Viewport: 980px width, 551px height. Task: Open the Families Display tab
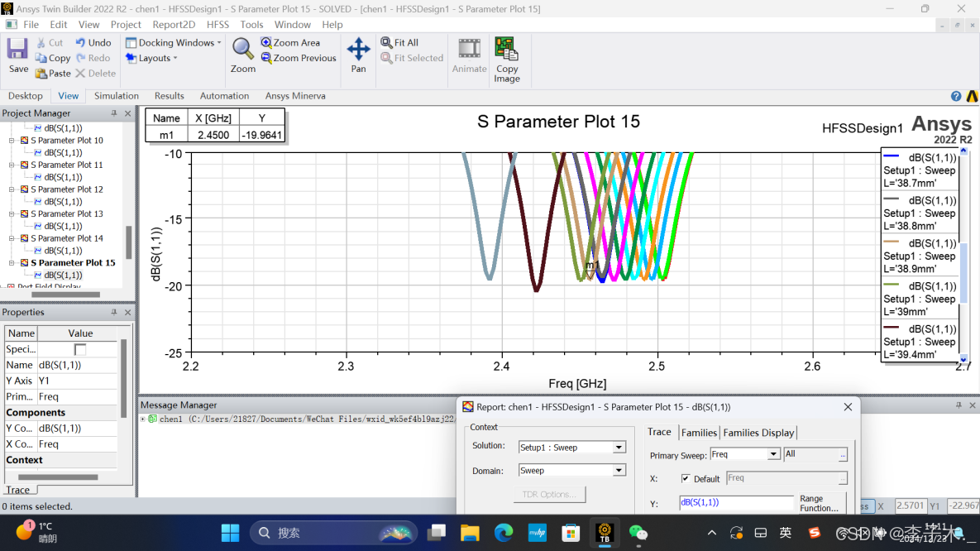pos(758,433)
